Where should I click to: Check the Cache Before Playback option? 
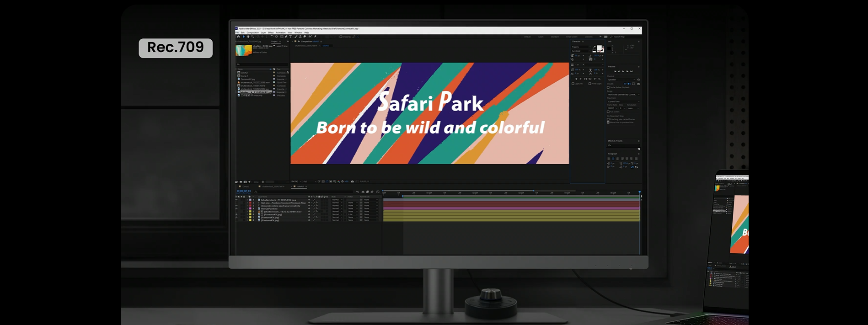[608, 87]
